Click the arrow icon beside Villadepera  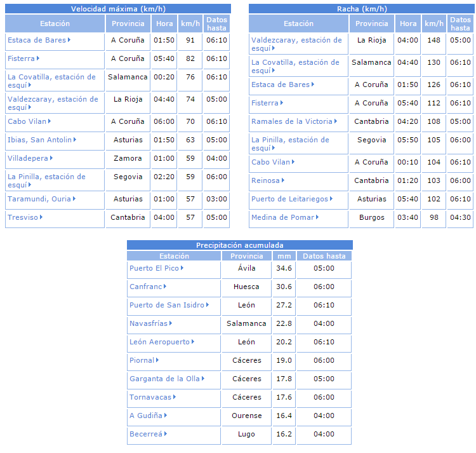click(x=51, y=158)
